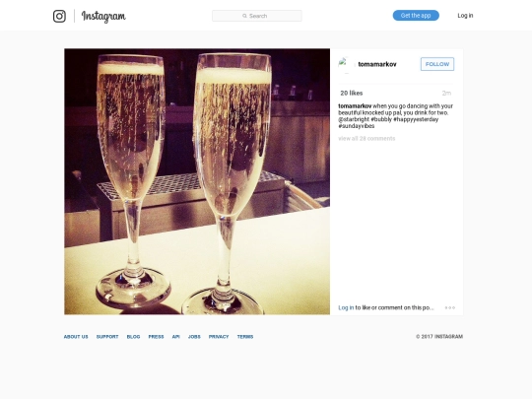
Task: Expand view all 28 comments
Action: (366, 139)
